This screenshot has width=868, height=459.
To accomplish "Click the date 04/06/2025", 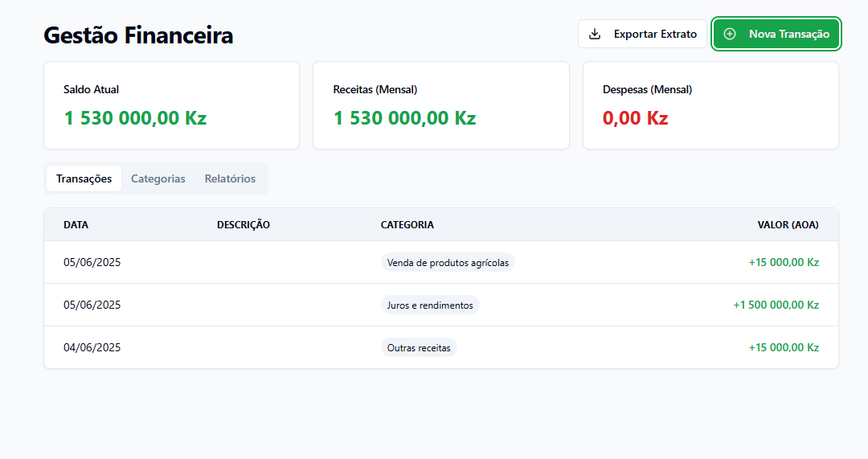I will 92,348.
